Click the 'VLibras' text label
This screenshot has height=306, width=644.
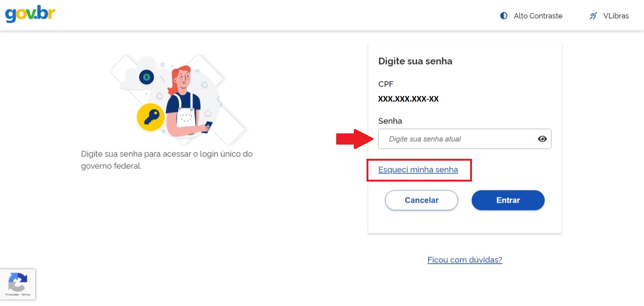point(616,16)
